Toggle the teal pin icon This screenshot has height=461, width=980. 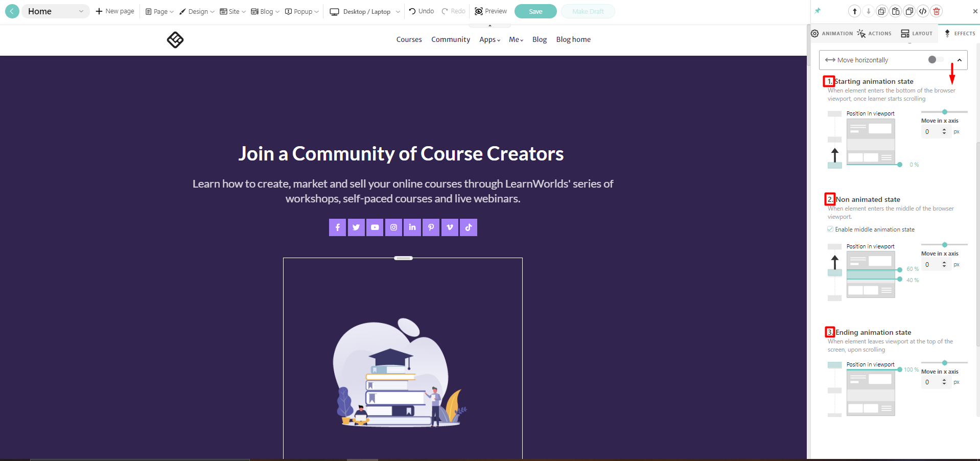[x=818, y=10]
